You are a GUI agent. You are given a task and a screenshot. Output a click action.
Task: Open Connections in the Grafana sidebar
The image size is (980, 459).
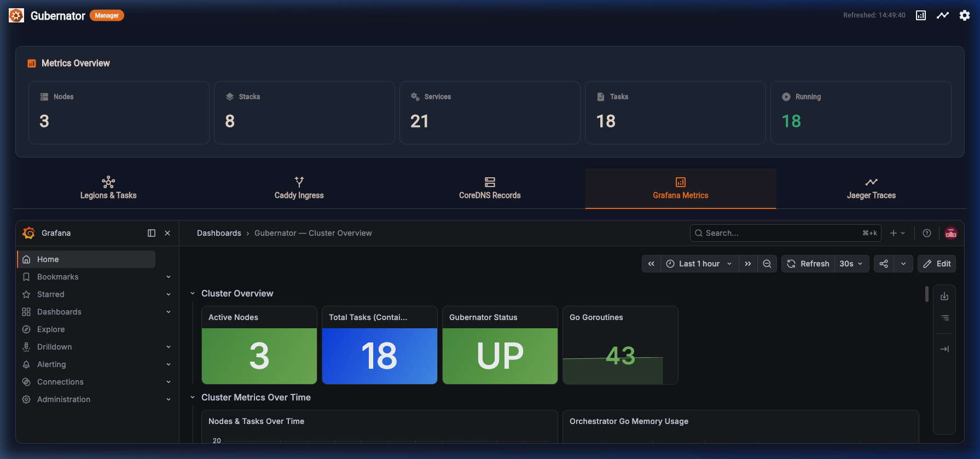pyautogui.click(x=60, y=382)
